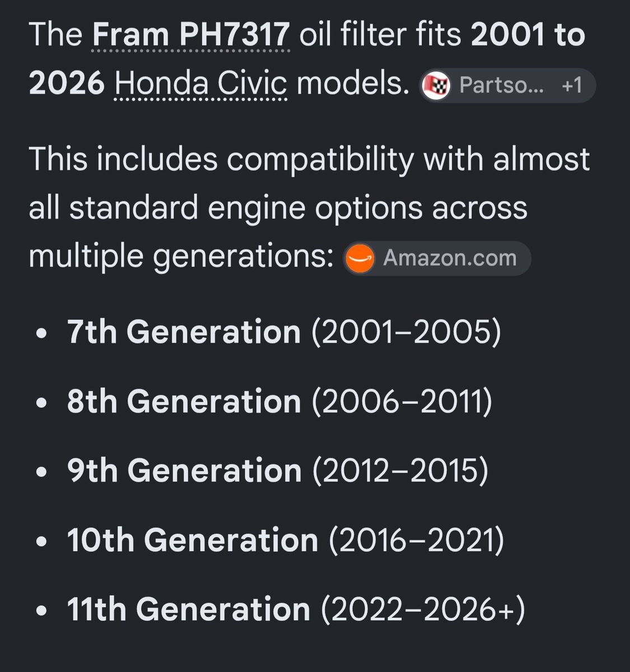The height and width of the screenshot is (672, 630).
Task: Click the (2006–2011) year range
Action: pos(402,402)
